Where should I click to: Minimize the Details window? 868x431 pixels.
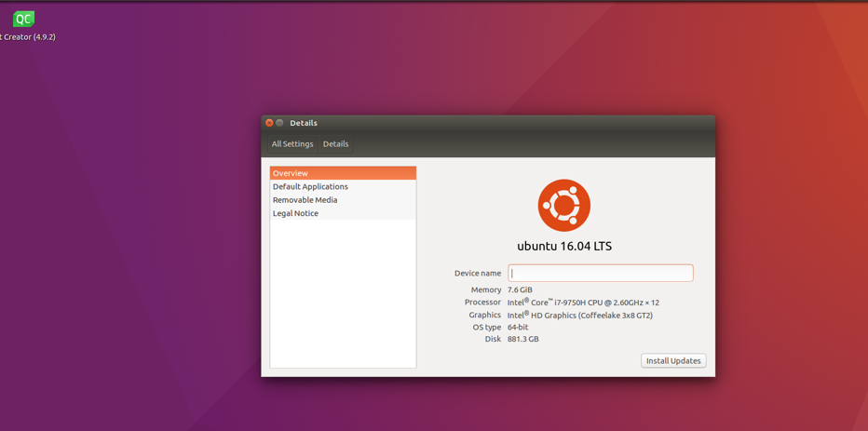coord(279,123)
